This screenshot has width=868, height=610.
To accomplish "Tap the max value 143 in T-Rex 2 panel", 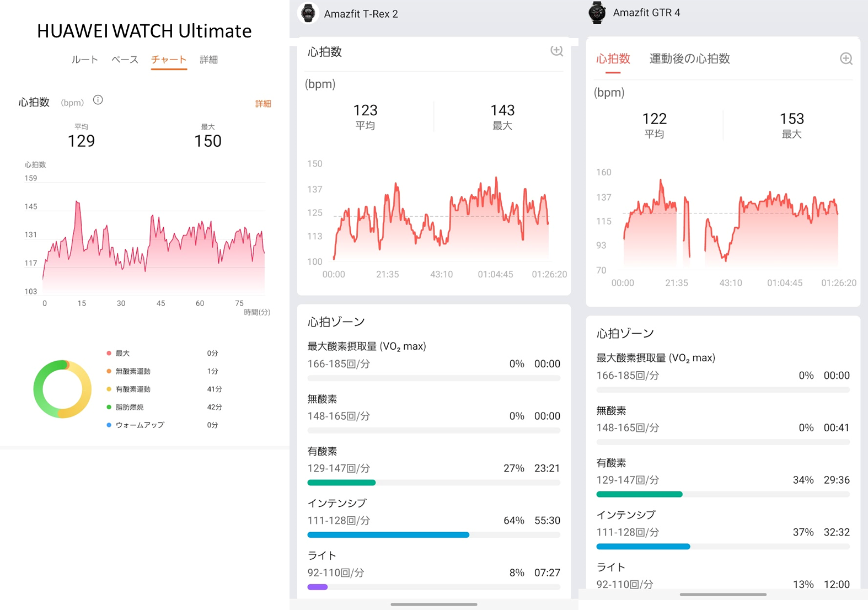I will (x=502, y=110).
